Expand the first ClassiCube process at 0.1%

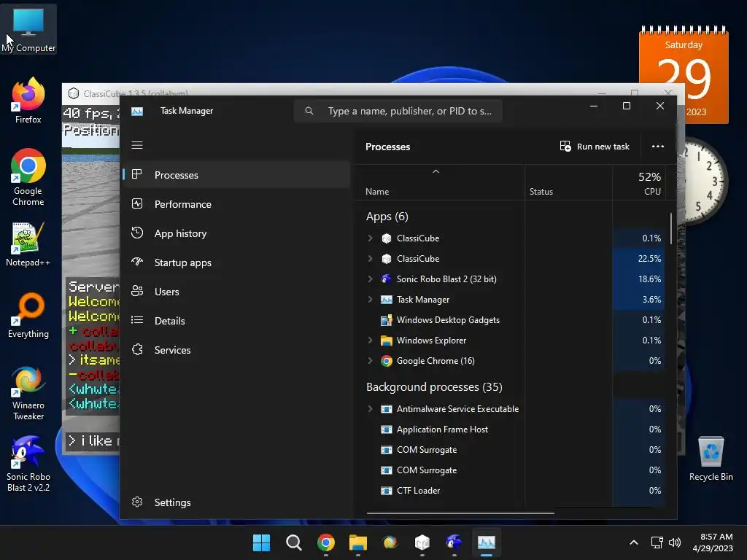(x=370, y=238)
